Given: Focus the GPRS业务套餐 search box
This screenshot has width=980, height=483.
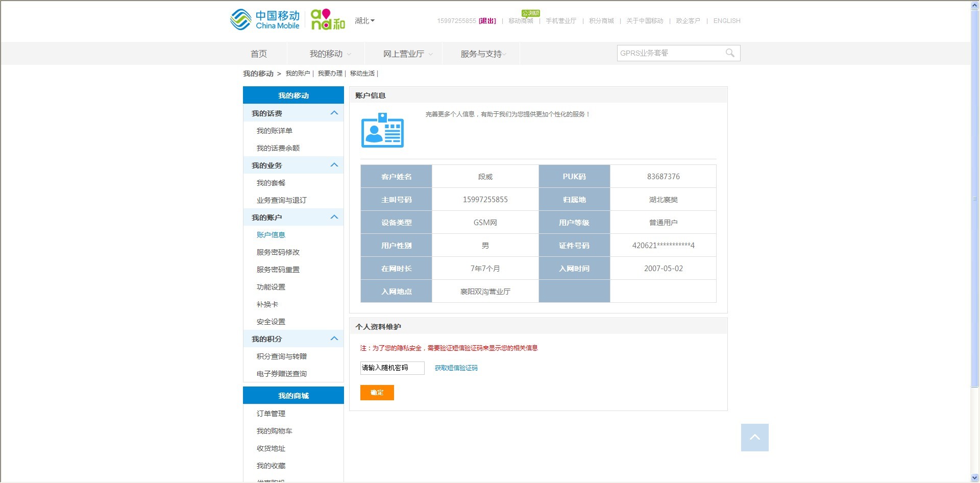Looking at the screenshot, I should click(669, 53).
